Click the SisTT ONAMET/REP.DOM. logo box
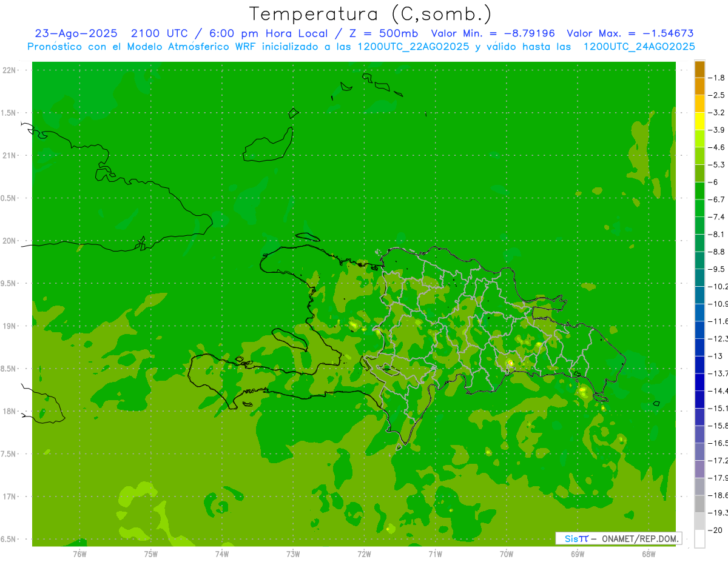This screenshot has width=728, height=562. point(618,538)
